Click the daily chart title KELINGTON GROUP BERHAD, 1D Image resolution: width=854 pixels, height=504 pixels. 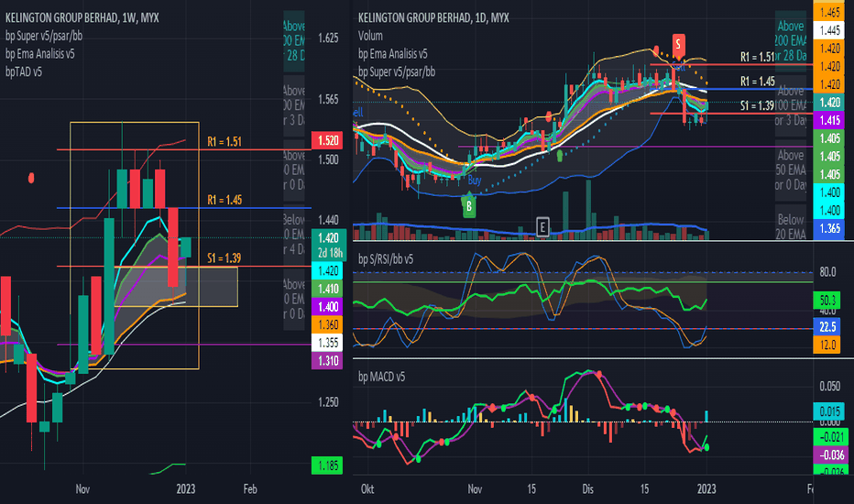click(x=433, y=18)
